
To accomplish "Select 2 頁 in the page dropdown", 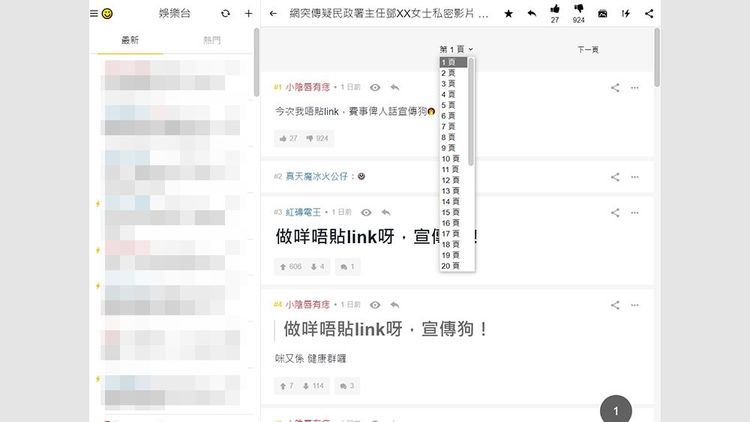I will point(453,73).
